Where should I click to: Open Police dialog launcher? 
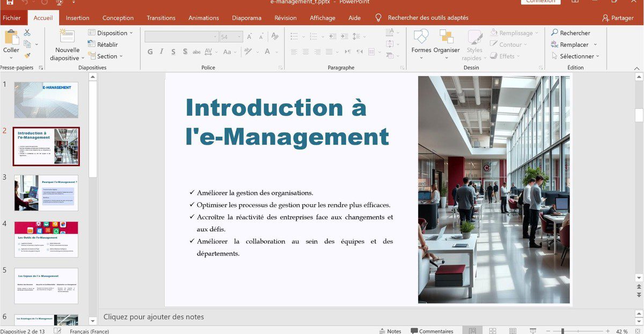pyautogui.click(x=280, y=68)
